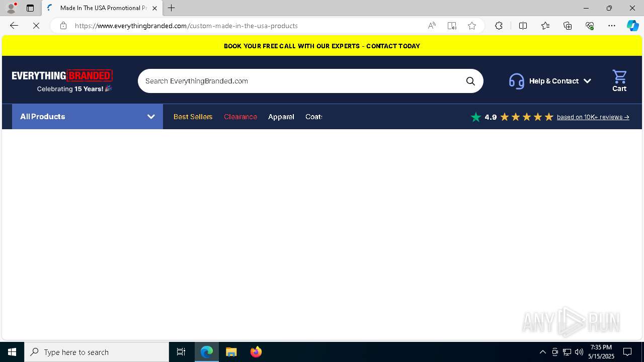644x362 pixels.
Task: Open Favorites list icon
Action: [x=545, y=26]
